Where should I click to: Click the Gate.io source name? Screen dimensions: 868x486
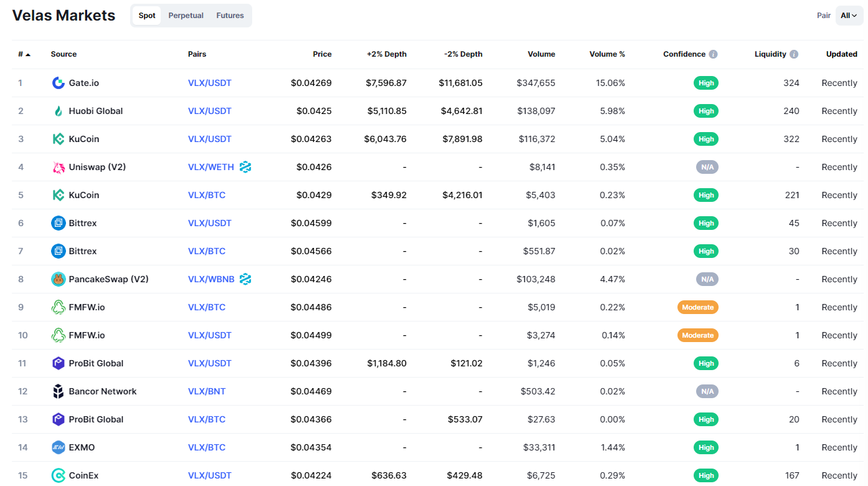[x=84, y=83]
